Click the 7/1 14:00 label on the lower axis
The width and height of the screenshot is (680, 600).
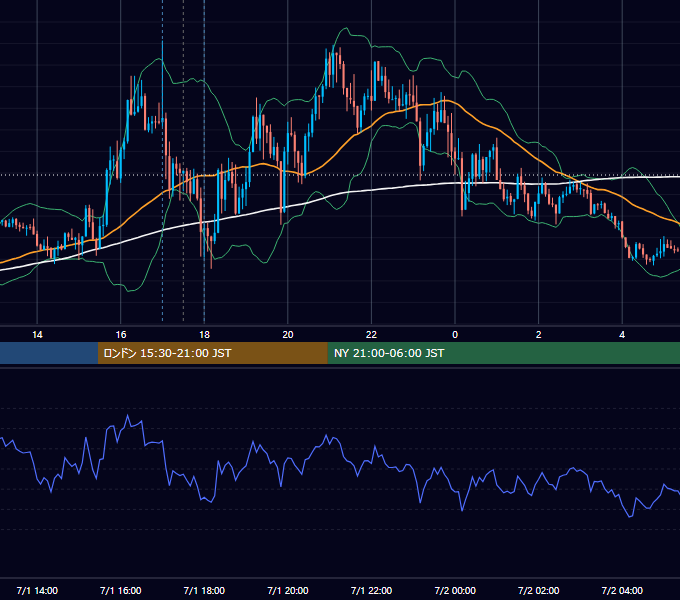click(37, 590)
